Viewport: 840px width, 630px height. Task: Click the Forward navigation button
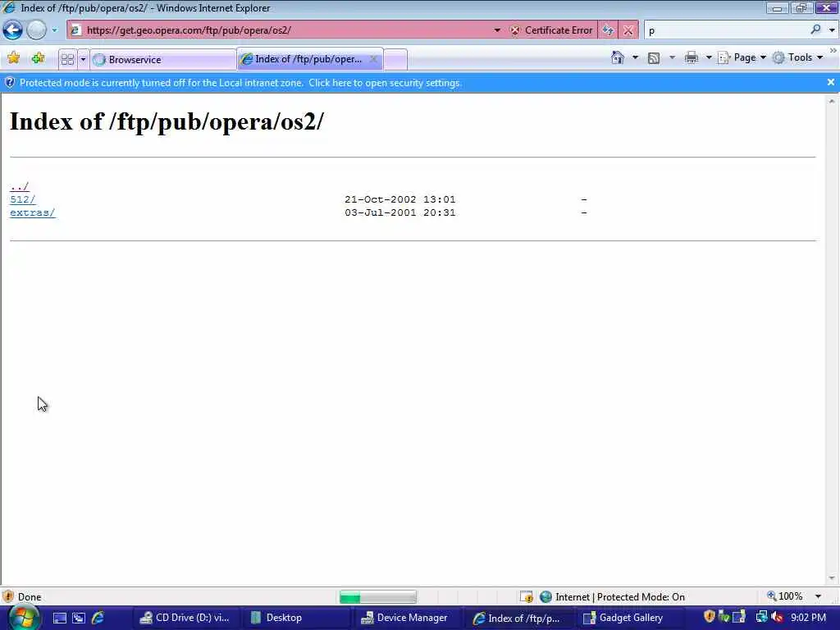pyautogui.click(x=36, y=30)
